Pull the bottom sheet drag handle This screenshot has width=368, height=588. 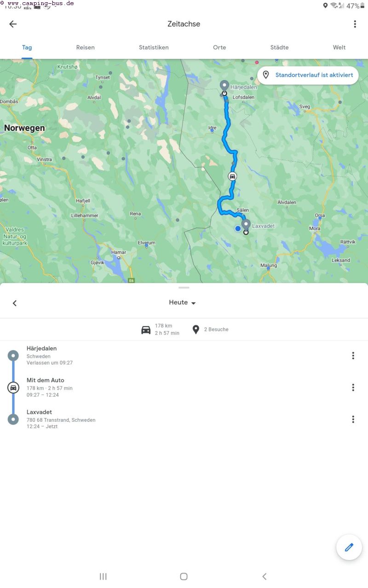(184, 288)
